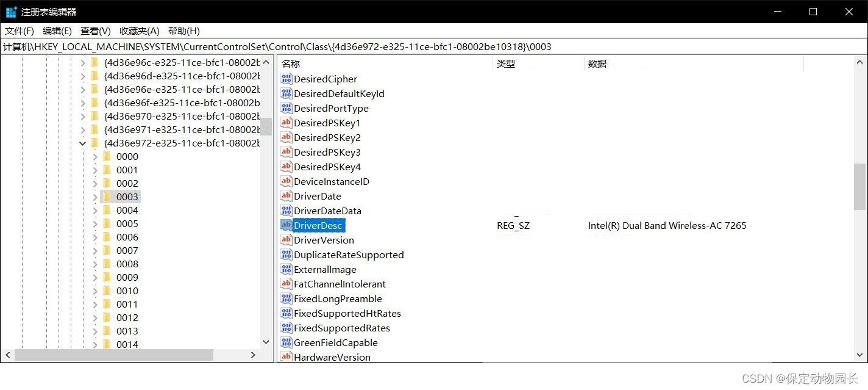Click tree pane horizontal scrollbar right arrow
This screenshot has width=868, height=390.
[254, 355]
